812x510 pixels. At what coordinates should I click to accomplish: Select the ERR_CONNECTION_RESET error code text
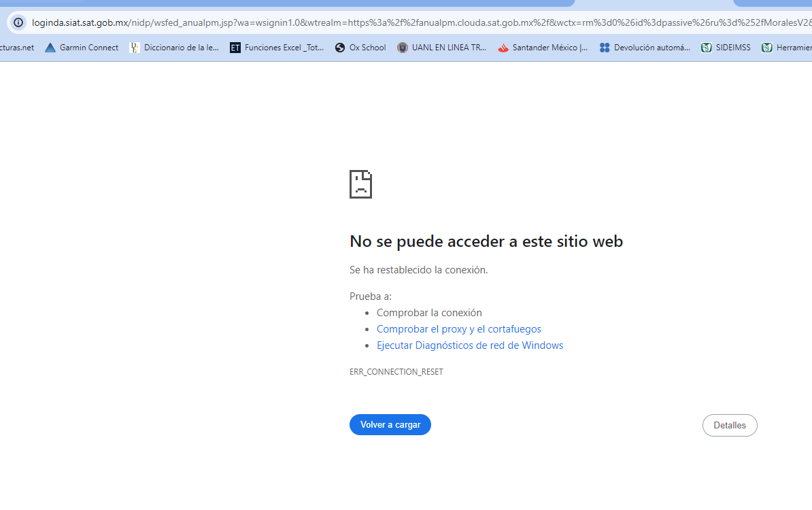pos(396,372)
